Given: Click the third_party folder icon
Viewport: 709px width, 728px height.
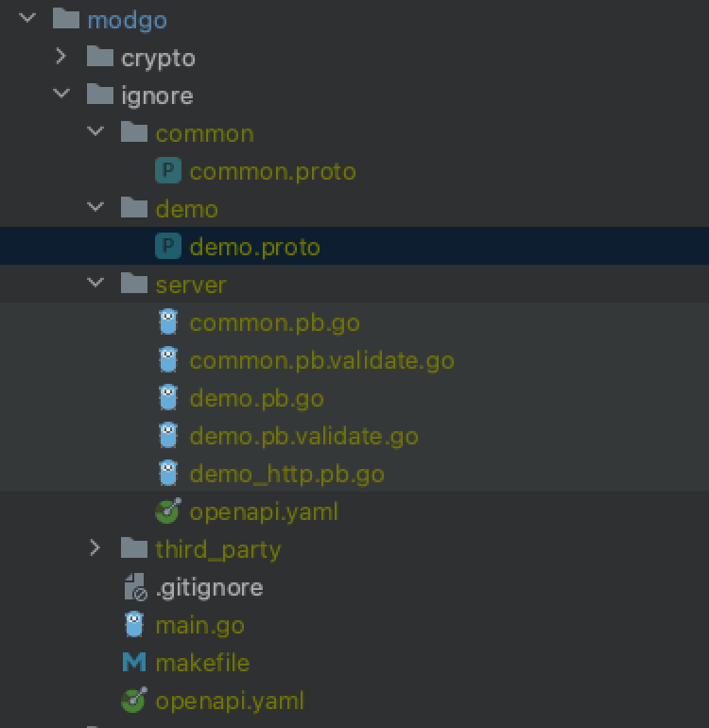Looking at the screenshot, I should point(134,549).
